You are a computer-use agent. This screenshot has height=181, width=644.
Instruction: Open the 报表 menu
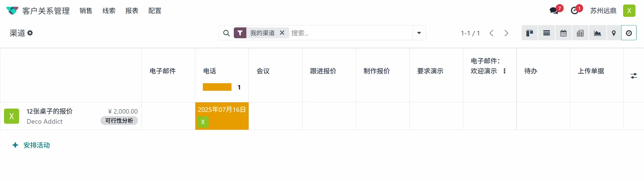pyautogui.click(x=132, y=11)
